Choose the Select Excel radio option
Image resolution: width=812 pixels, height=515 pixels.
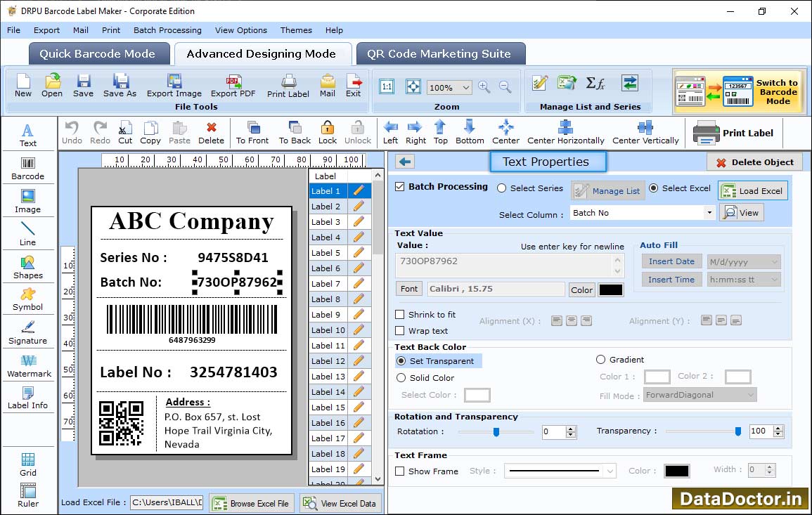coord(654,188)
